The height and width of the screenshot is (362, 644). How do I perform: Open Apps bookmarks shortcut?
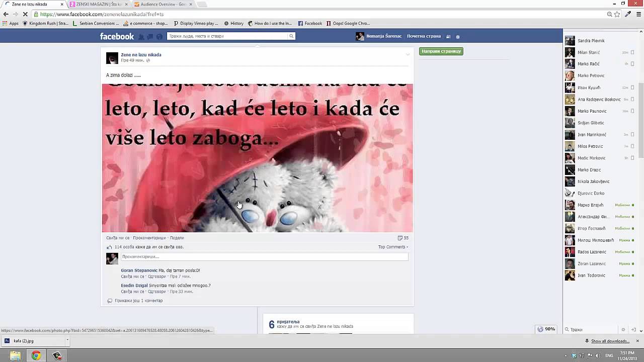[x=11, y=23]
